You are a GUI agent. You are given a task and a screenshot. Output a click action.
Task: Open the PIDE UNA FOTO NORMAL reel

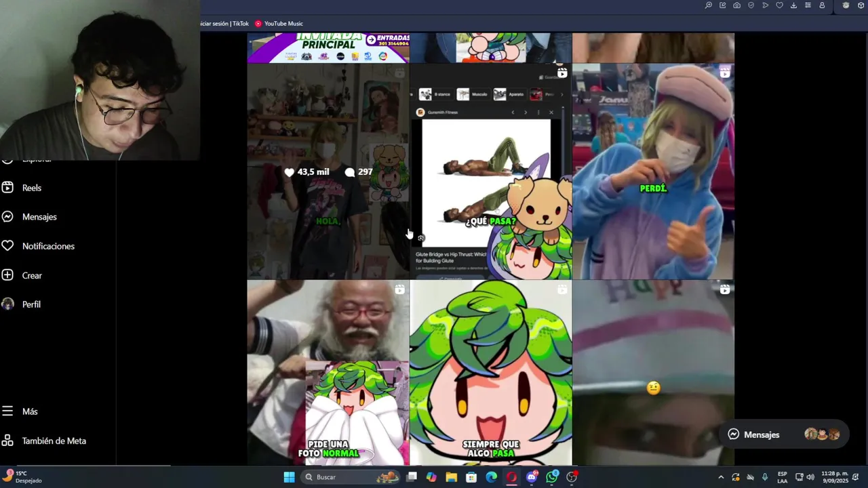click(328, 373)
